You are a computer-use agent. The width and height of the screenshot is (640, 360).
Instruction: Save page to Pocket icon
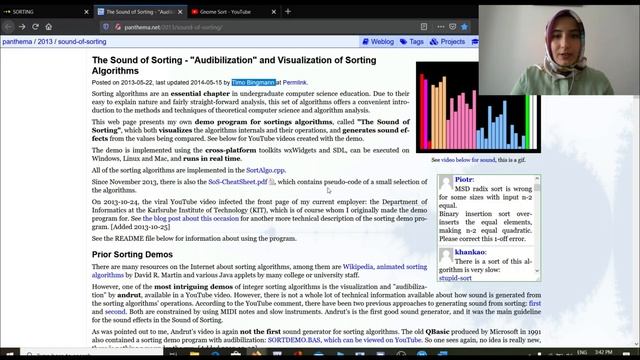pos(452,27)
